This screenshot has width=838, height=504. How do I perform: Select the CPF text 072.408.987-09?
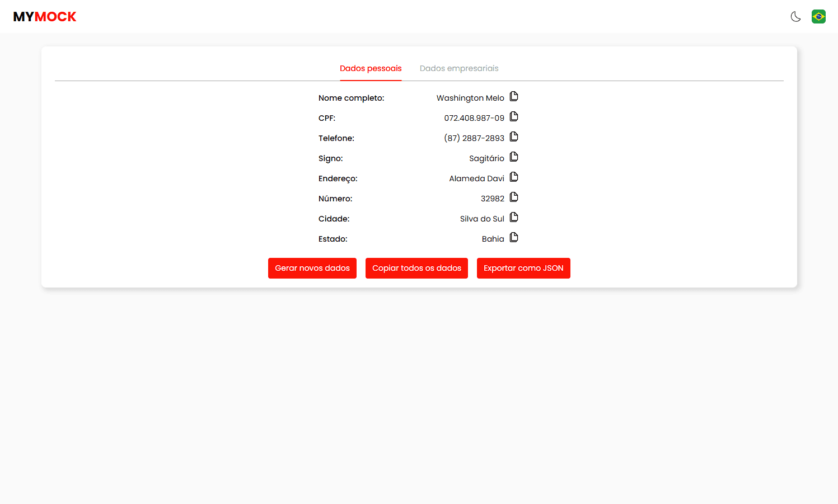point(474,118)
